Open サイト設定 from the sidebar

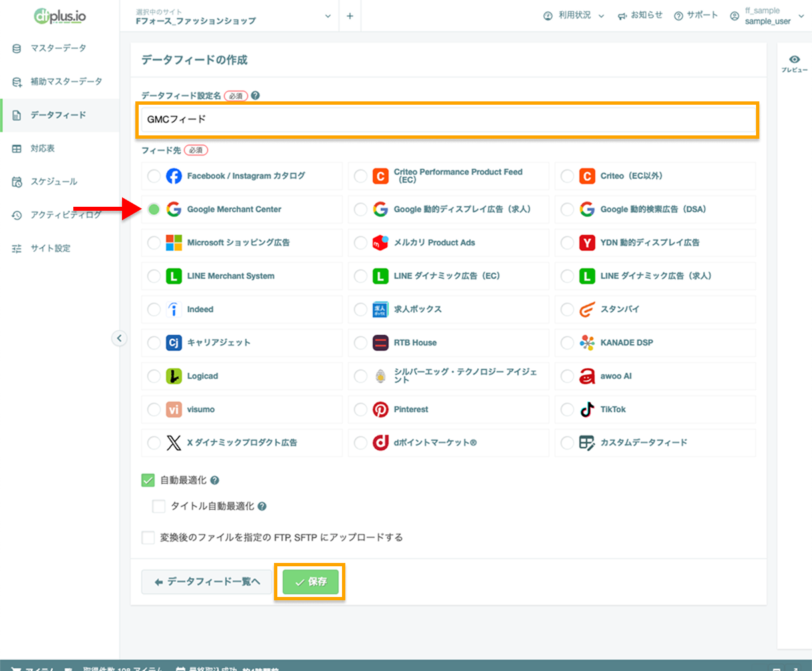[x=41, y=248]
